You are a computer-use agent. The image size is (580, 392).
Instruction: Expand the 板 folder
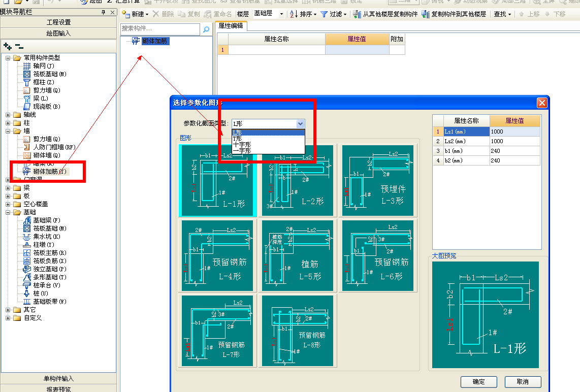click(x=8, y=196)
